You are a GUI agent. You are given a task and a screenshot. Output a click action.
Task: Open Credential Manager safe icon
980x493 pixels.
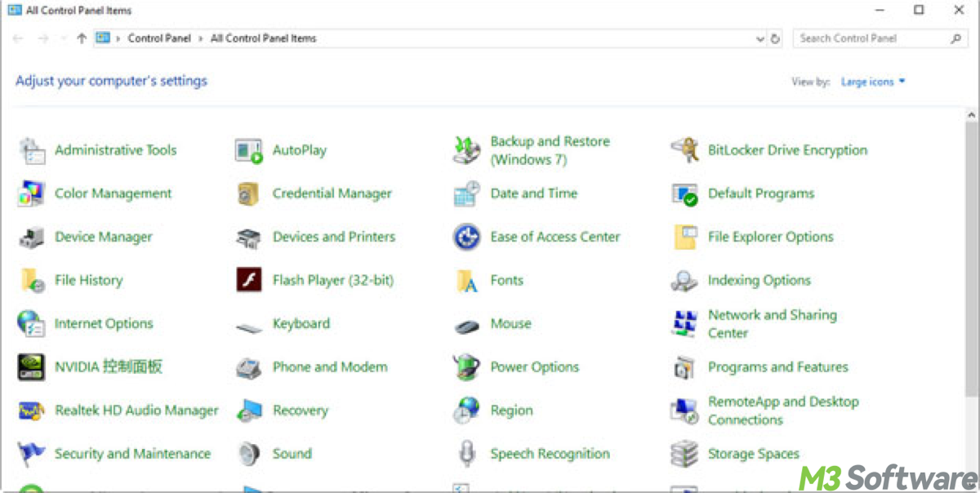coord(249,193)
